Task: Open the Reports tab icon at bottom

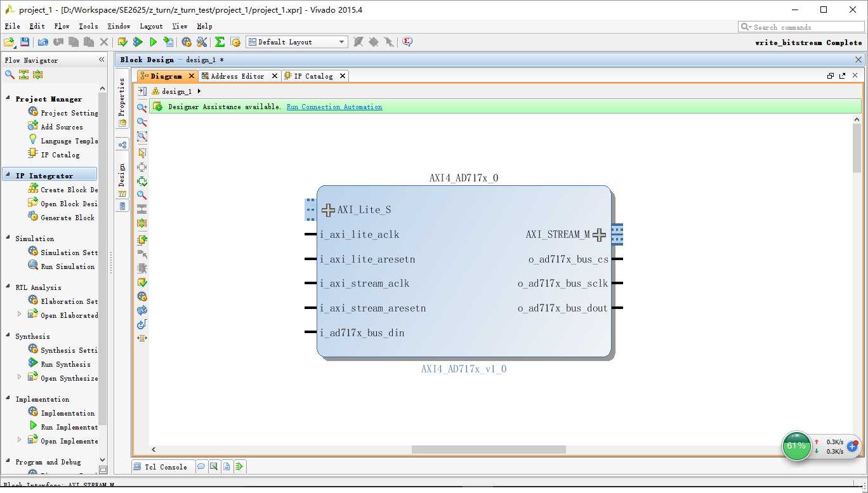Action: coord(227,466)
